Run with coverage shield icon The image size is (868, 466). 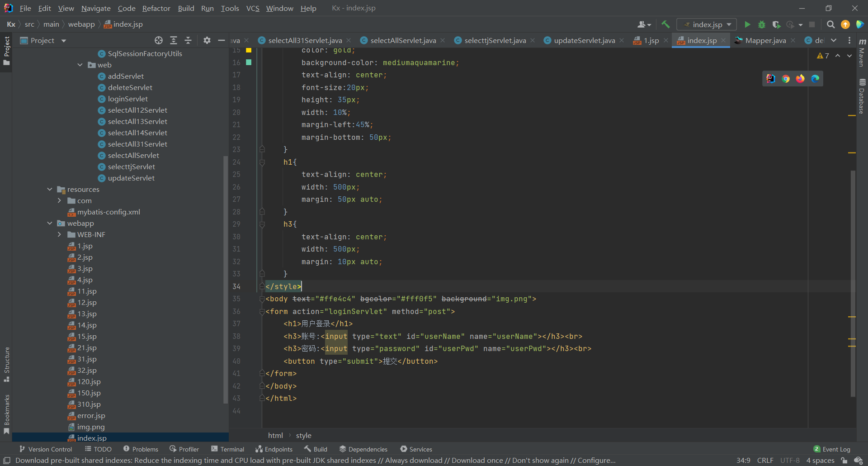tap(776, 24)
